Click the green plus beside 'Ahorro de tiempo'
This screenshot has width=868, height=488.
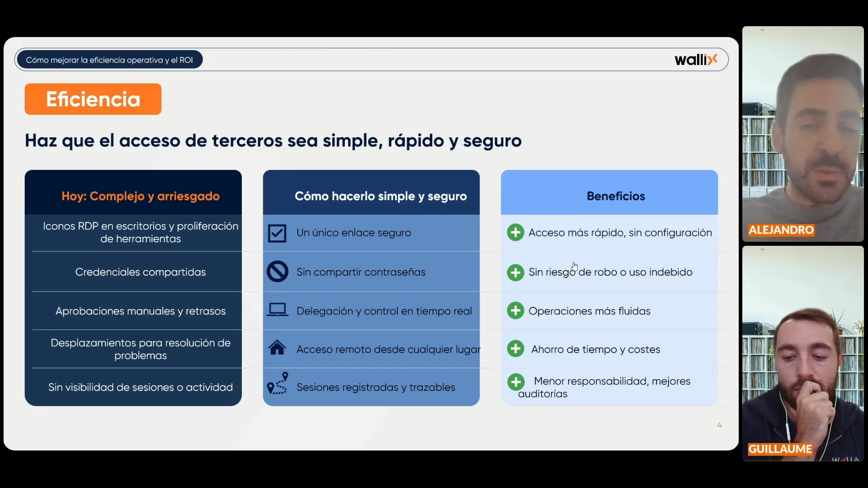click(x=515, y=349)
